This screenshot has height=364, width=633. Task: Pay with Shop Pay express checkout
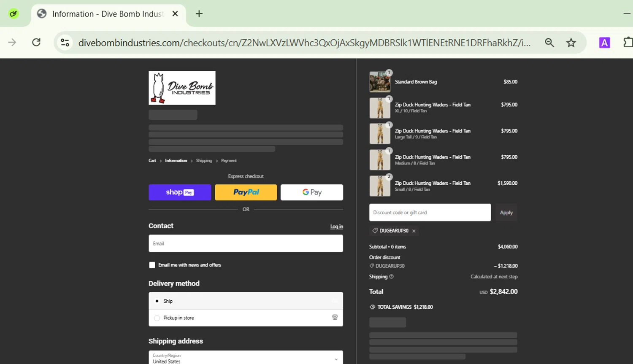(180, 192)
